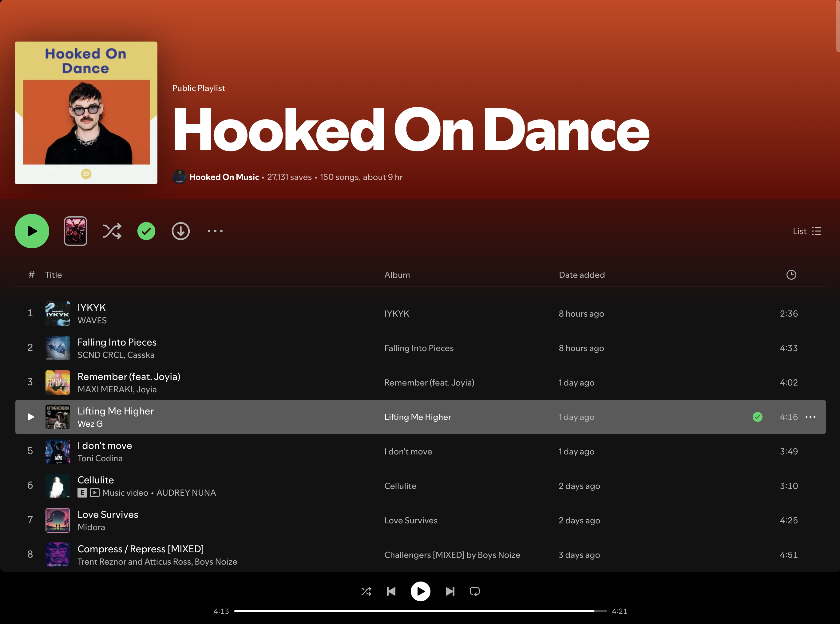This screenshot has width=840, height=624.
Task: Open Challengers [MIXED] by Boys Noize album
Action: 452,555
